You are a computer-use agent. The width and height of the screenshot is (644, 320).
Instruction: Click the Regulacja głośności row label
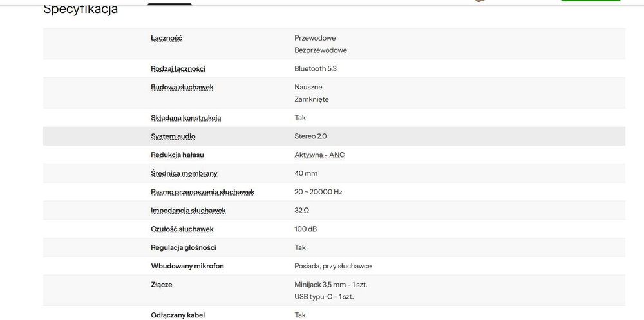point(183,247)
